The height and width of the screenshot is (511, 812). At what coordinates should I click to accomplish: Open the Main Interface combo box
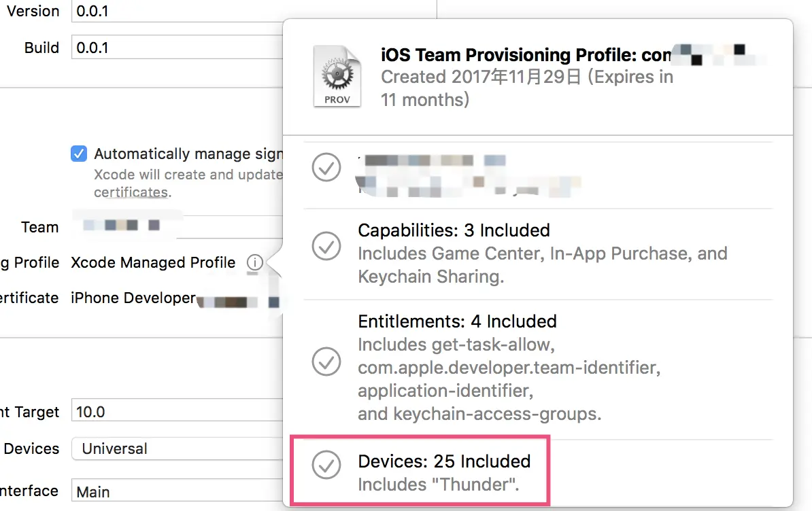(x=177, y=491)
